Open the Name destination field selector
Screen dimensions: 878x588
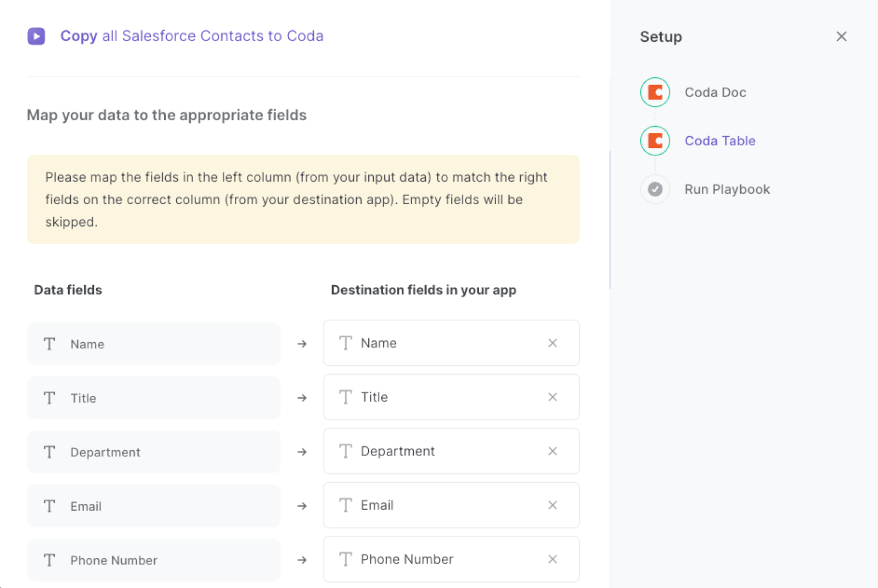pyautogui.click(x=451, y=343)
